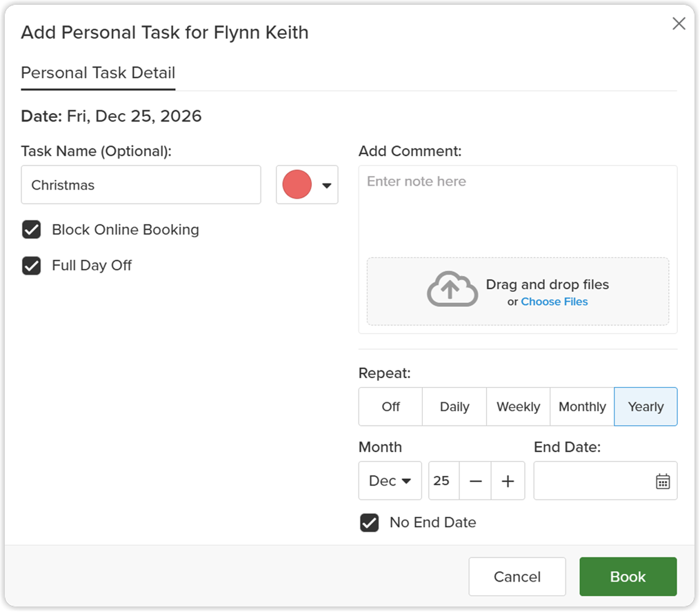Click the Cancel button

click(x=517, y=577)
